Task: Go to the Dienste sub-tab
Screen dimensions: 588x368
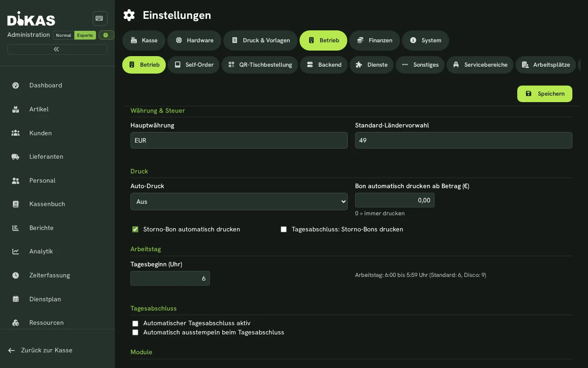Action: point(372,65)
